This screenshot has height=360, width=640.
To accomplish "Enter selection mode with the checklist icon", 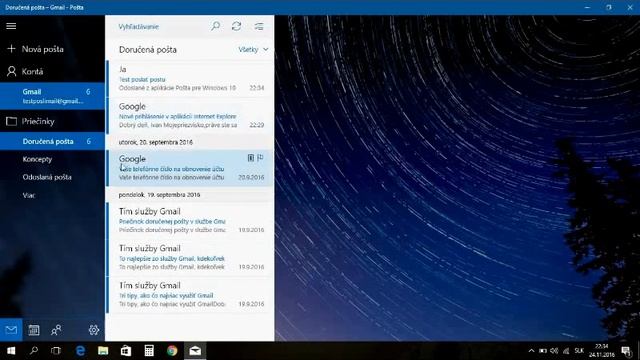I will [259, 27].
